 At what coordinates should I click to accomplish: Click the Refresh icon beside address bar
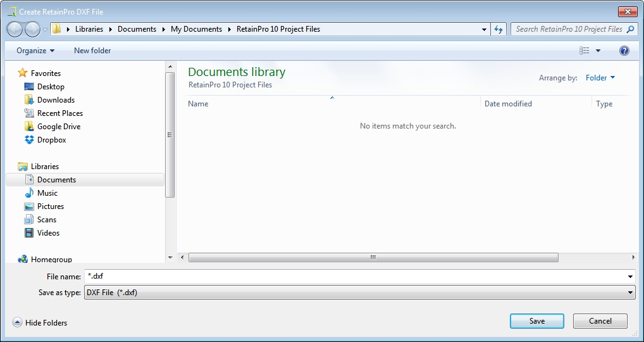[498, 29]
